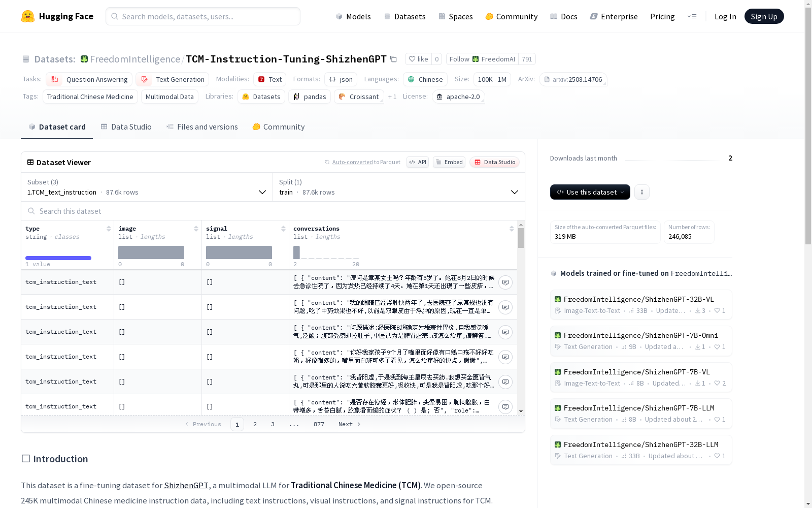Open Community in the top navigation
The width and height of the screenshot is (812, 508).
(512, 16)
